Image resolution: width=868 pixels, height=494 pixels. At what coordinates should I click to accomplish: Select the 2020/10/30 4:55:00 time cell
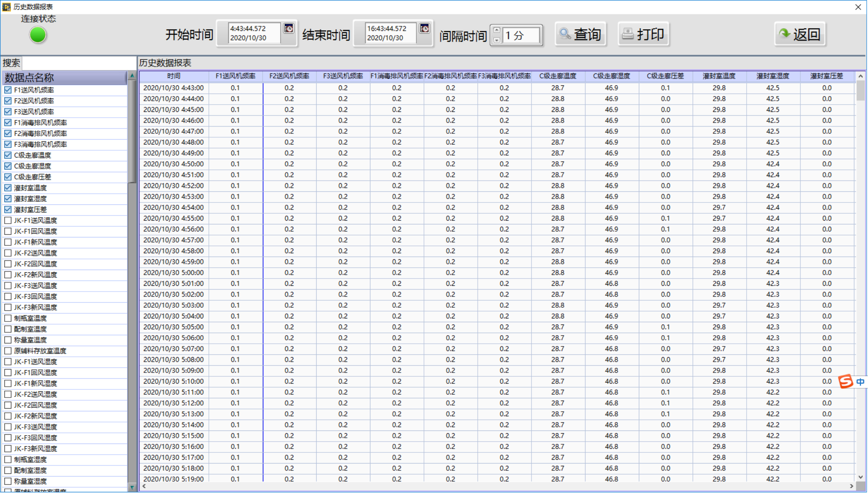point(174,219)
